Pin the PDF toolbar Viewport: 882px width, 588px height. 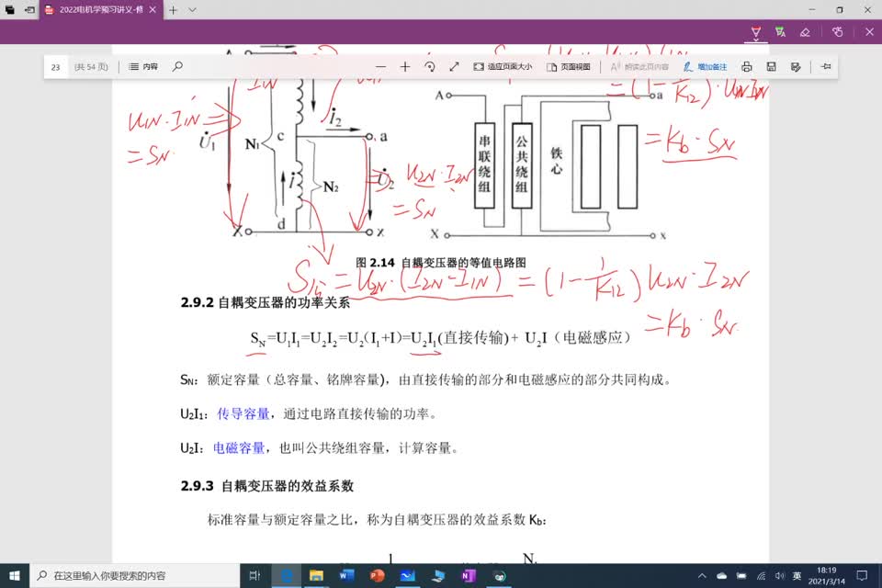[826, 66]
